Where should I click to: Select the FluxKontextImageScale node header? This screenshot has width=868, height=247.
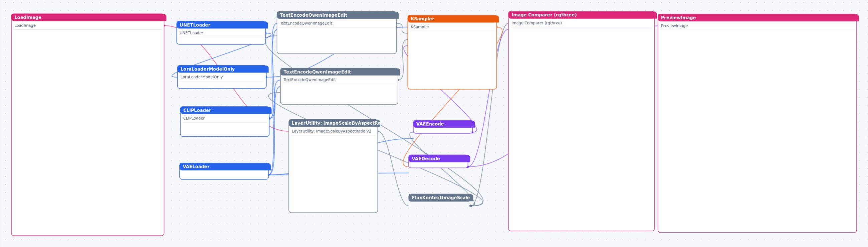(441, 198)
